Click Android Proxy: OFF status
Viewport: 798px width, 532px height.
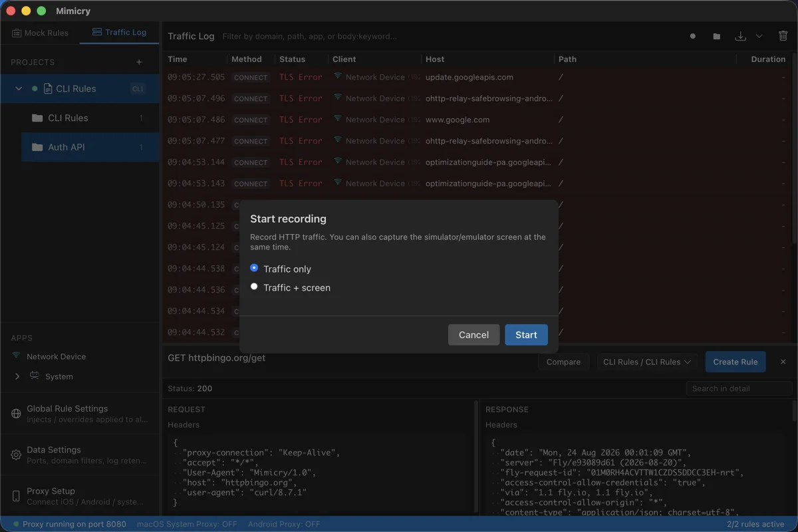click(284, 524)
